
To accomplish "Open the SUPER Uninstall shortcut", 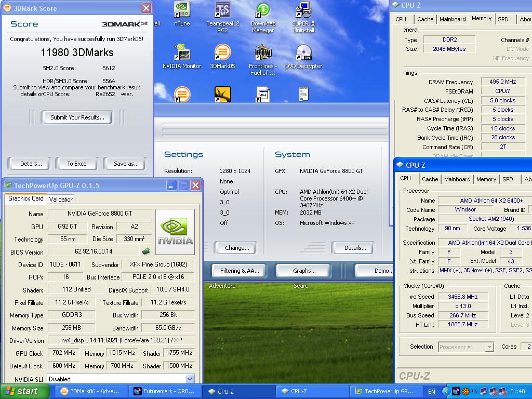I will [x=303, y=17].
